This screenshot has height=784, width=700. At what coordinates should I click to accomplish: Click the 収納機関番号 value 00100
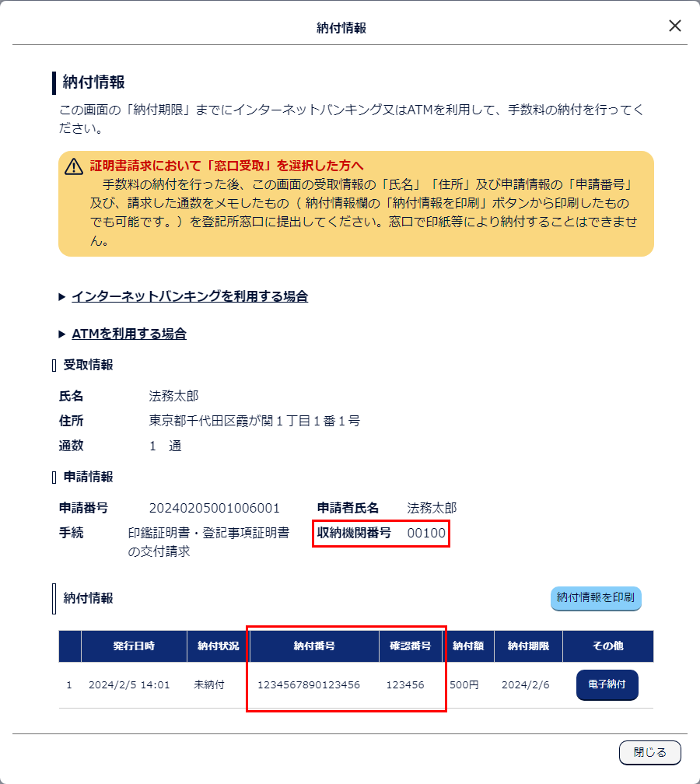(426, 533)
